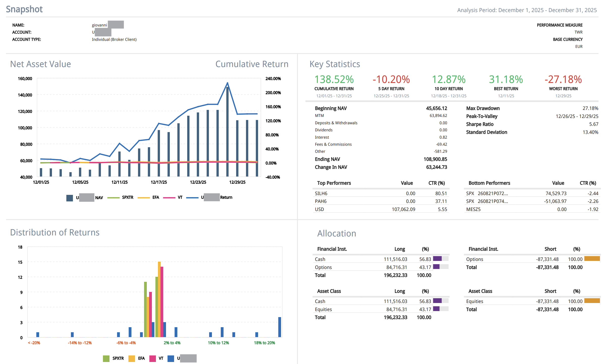
Task: Click the SPXTR green legend line marker
Action: (x=113, y=198)
